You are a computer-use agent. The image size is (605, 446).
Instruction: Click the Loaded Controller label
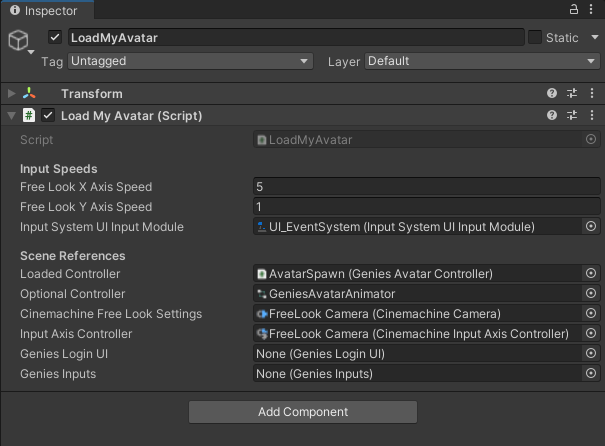coord(70,274)
